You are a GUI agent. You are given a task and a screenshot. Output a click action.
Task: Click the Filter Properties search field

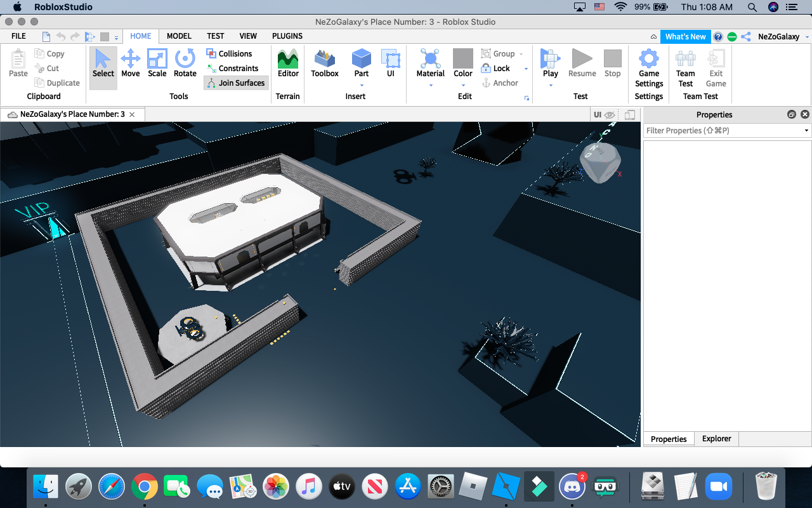[723, 130]
